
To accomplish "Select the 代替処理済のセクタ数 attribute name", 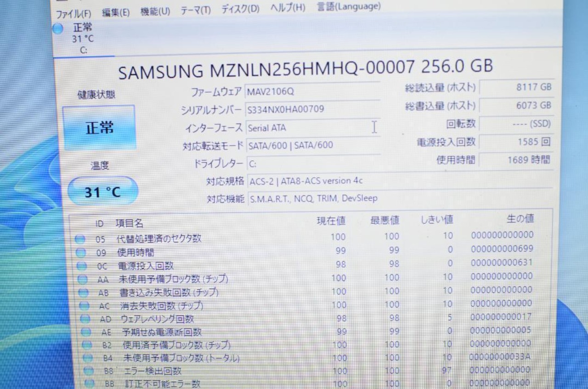I will [158, 239].
